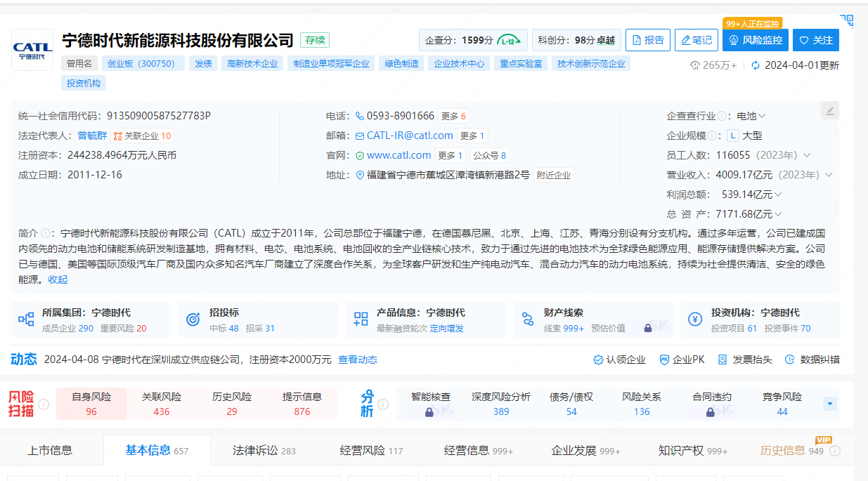Click the envelope icon beside the email address
868x481 pixels.
360,136
